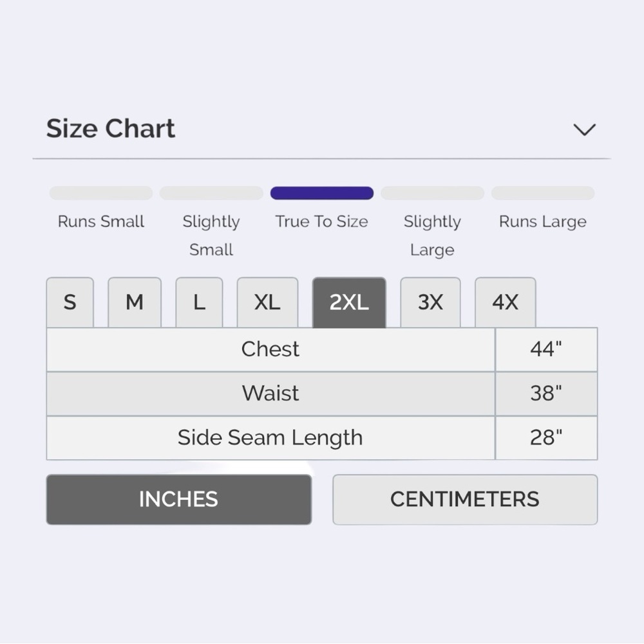
Task: Select the M size tab
Action: click(x=135, y=302)
